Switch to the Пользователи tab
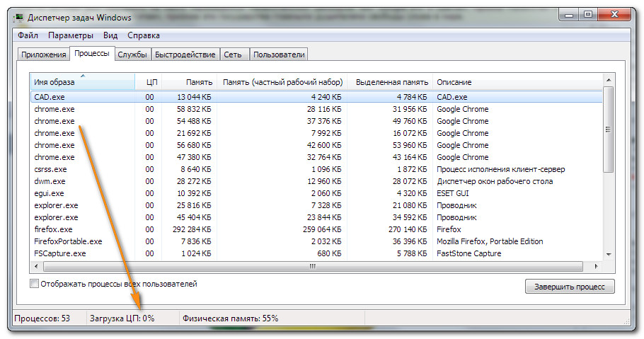Viewport: 644px width, 339px height. point(279,54)
